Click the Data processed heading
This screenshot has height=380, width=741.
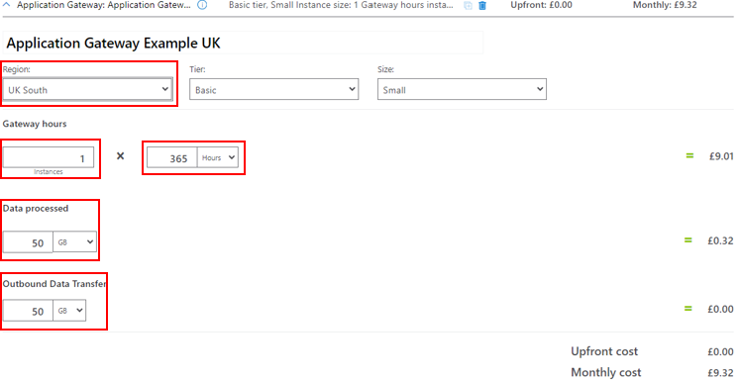[x=35, y=208]
